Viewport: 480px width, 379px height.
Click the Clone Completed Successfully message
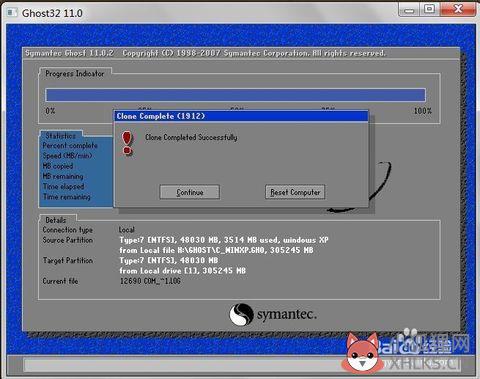[x=191, y=137]
